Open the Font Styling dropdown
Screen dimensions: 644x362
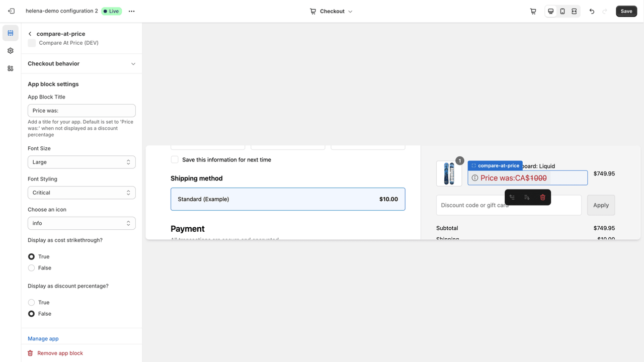click(82, 193)
